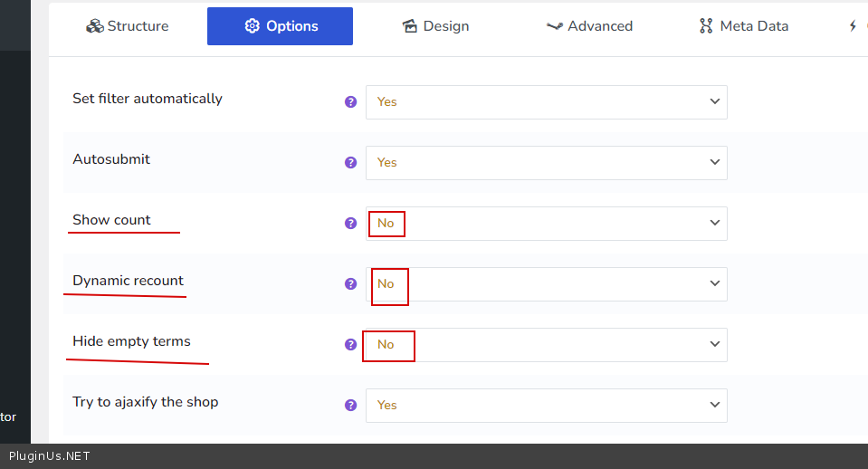Open the Set filter automatically dropdown

tap(546, 102)
